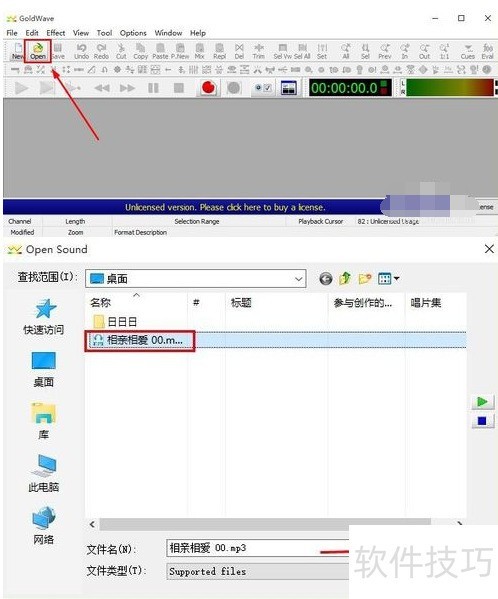
Task: Open the Options menu
Action: pyautogui.click(x=133, y=33)
